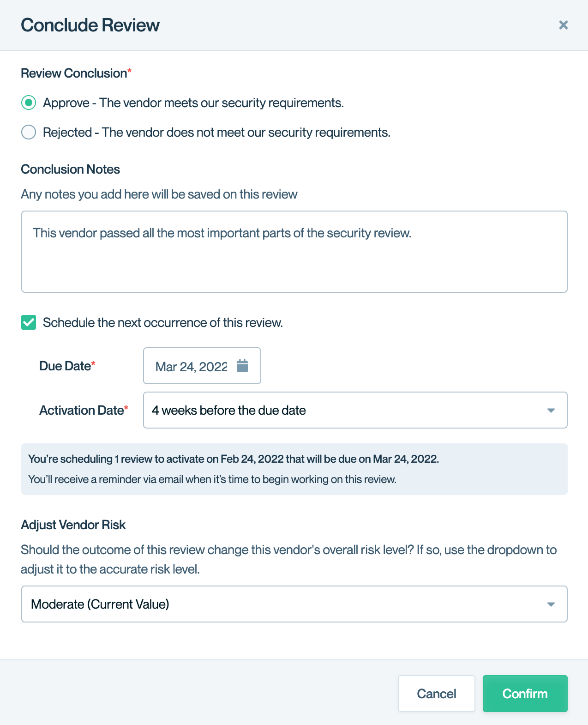Select the Approve radio button
The width and height of the screenshot is (588, 725).
[x=29, y=103]
